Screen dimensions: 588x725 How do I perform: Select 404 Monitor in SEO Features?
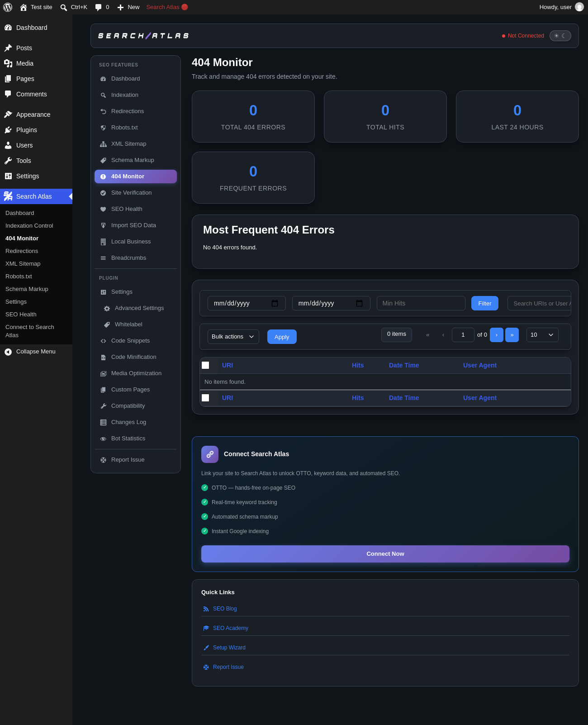pyautogui.click(x=136, y=176)
